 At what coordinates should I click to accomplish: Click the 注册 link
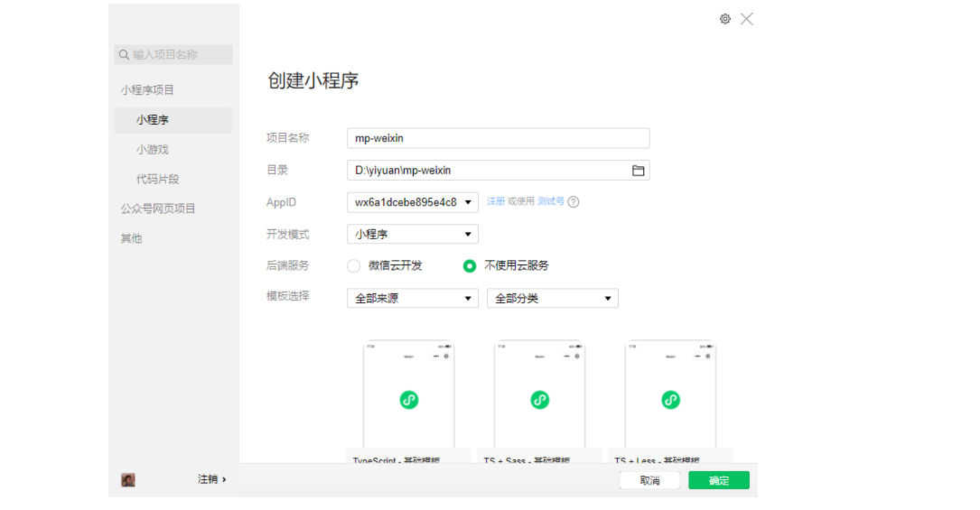tap(496, 201)
